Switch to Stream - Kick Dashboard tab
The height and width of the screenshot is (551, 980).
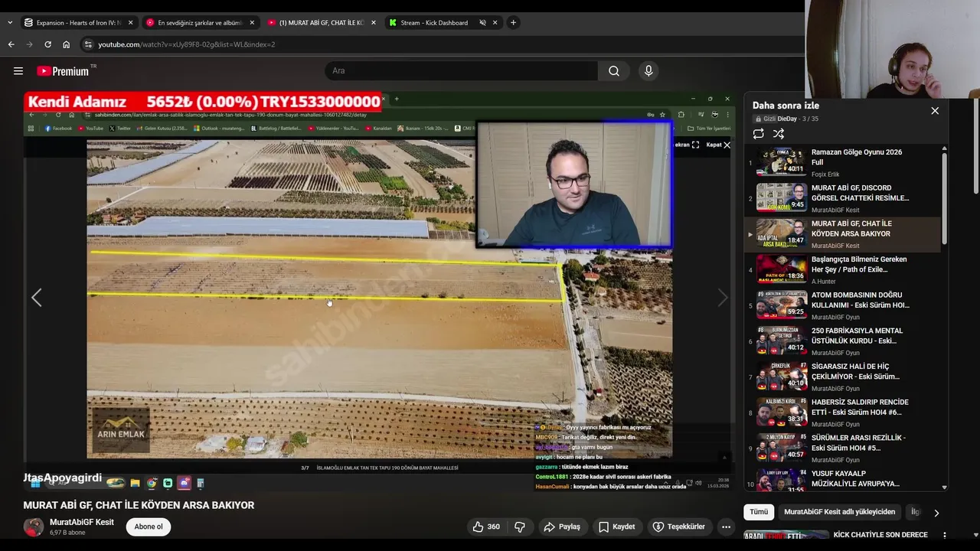coord(434,23)
